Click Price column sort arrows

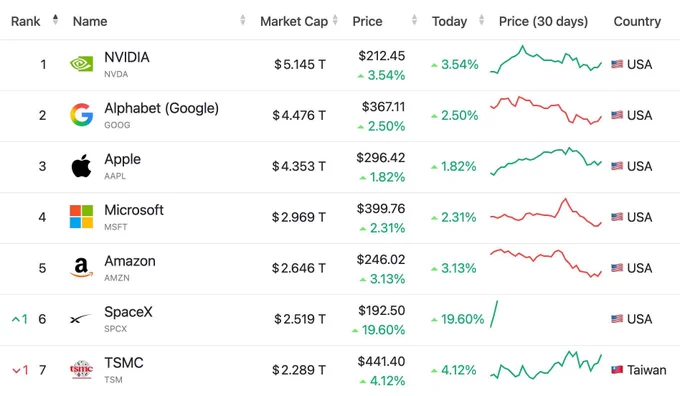pos(415,20)
